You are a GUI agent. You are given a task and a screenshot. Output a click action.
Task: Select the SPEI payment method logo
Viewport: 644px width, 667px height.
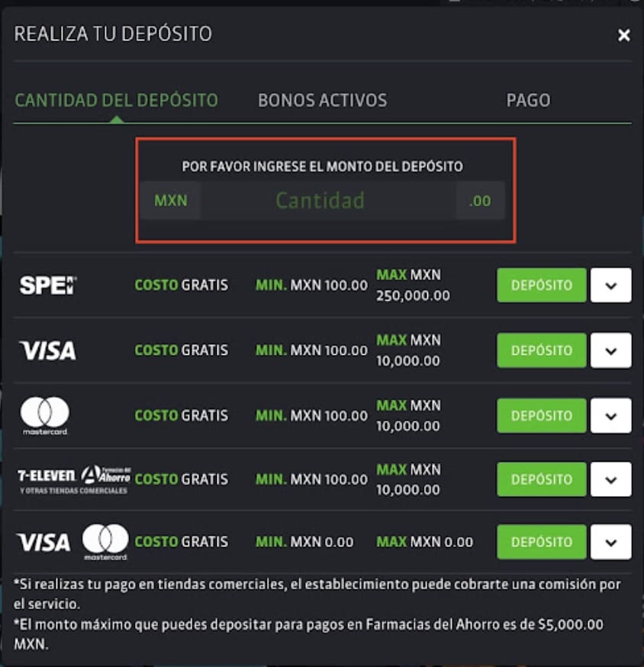tap(47, 285)
